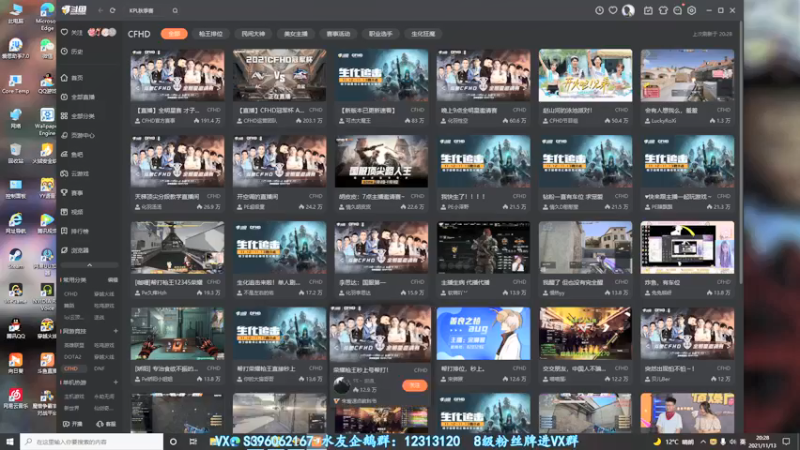Open the 国服顶尖路人王 stream thumbnail

click(x=381, y=161)
